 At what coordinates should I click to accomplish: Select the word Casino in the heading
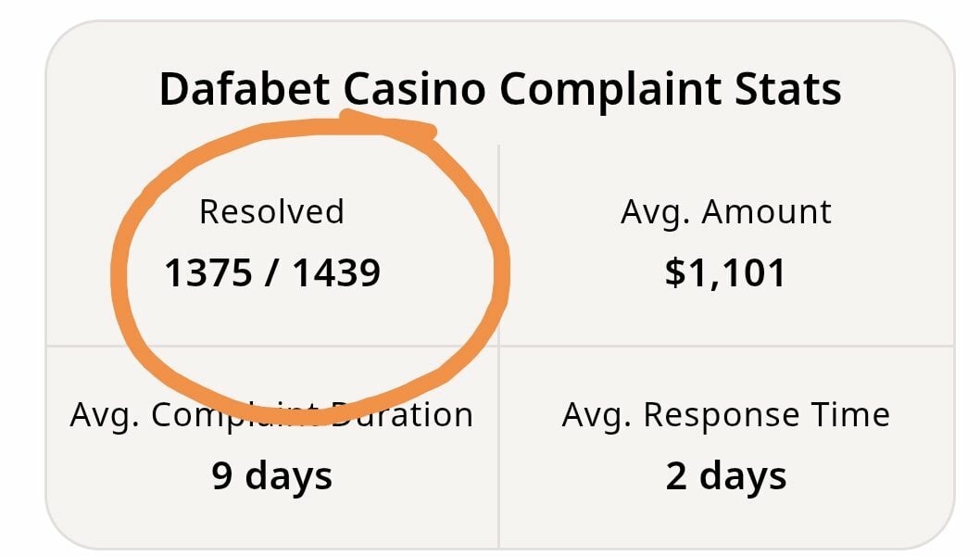414,89
